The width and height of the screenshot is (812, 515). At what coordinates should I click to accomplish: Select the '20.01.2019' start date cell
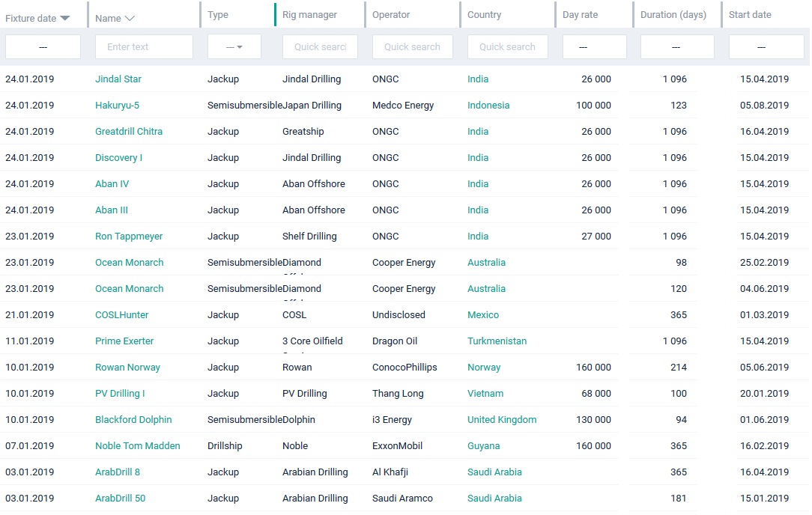pos(764,394)
